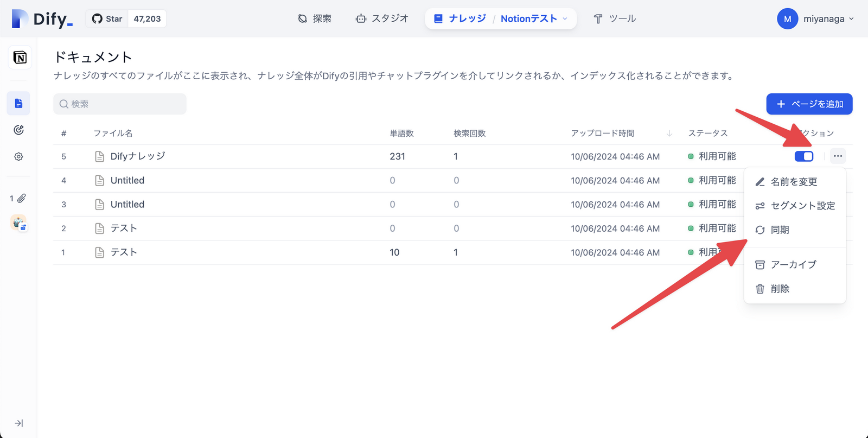Select the Documents sidebar icon
Image resolution: width=868 pixels, height=438 pixels.
coord(18,103)
